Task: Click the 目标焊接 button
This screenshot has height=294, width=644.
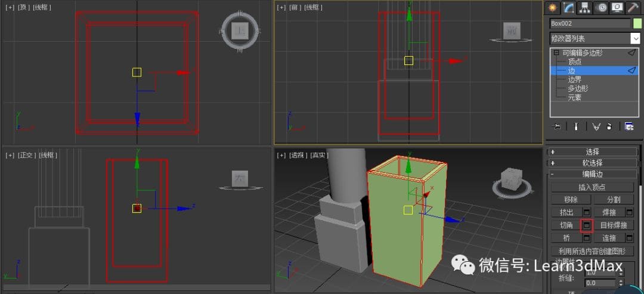Action: pyautogui.click(x=614, y=225)
